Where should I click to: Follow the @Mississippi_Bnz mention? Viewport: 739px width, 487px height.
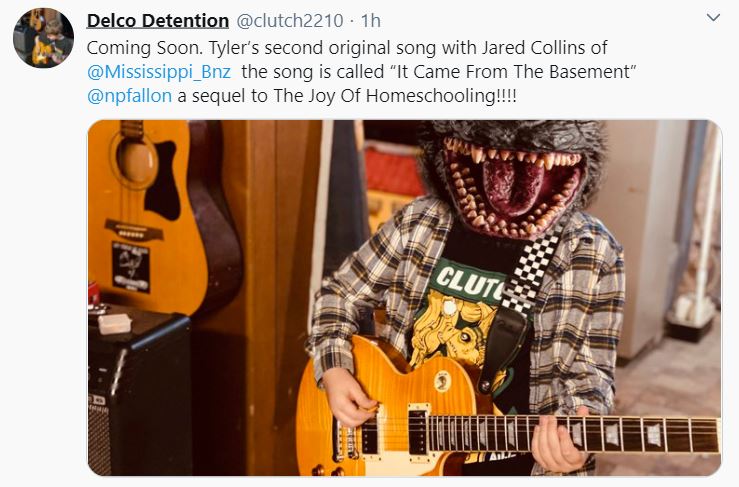[x=159, y=72]
